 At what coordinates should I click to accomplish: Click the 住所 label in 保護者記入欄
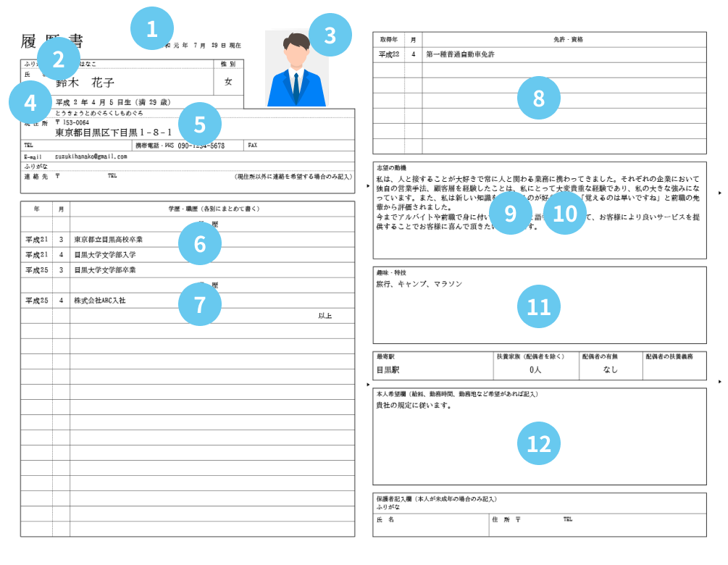(x=501, y=520)
